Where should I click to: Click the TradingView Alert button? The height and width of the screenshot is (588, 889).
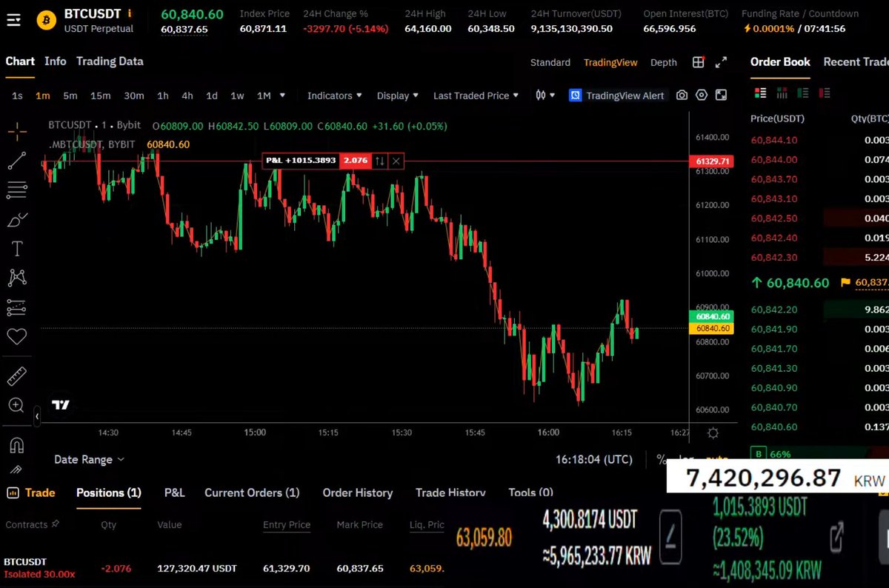click(x=617, y=96)
